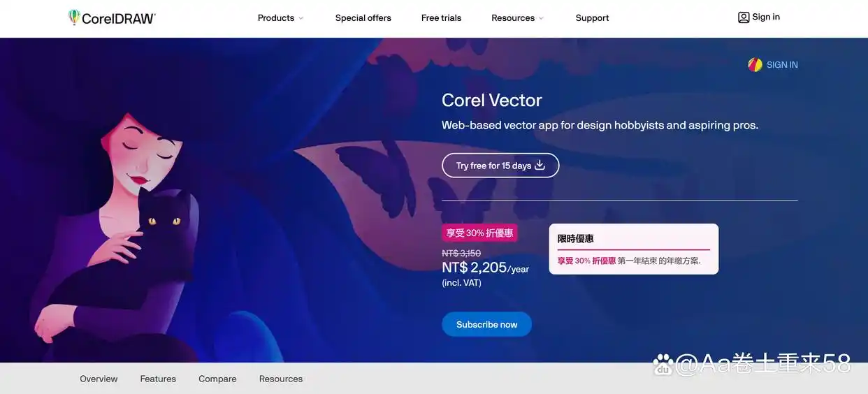Expand the Resources dropdown chevron in header

pyautogui.click(x=541, y=18)
